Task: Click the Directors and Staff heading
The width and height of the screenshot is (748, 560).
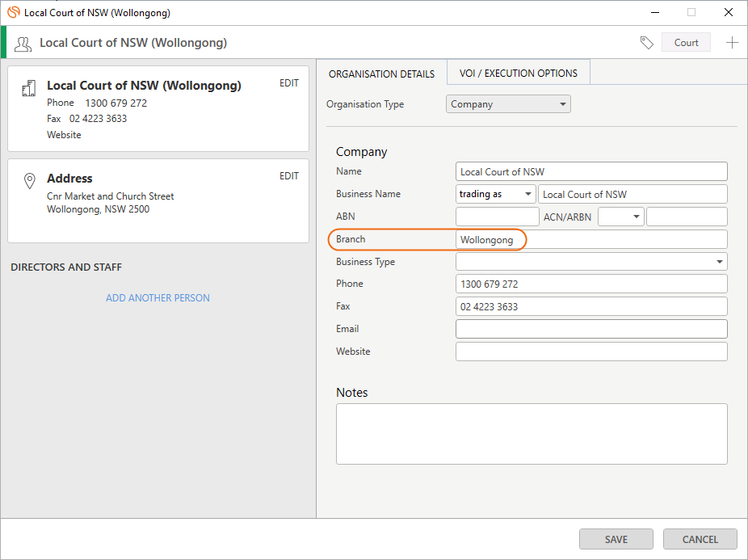Action: [66, 267]
